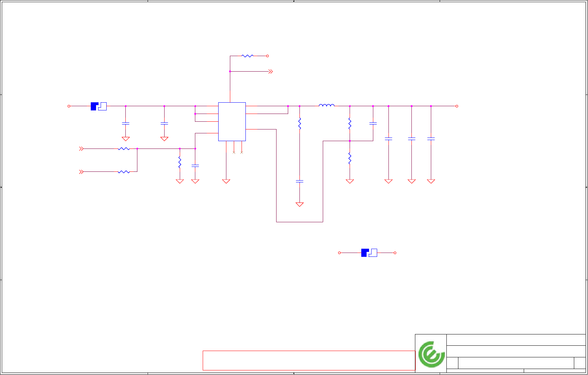Select the upper input port arrow at left
The image size is (588, 375).
[81, 149]
